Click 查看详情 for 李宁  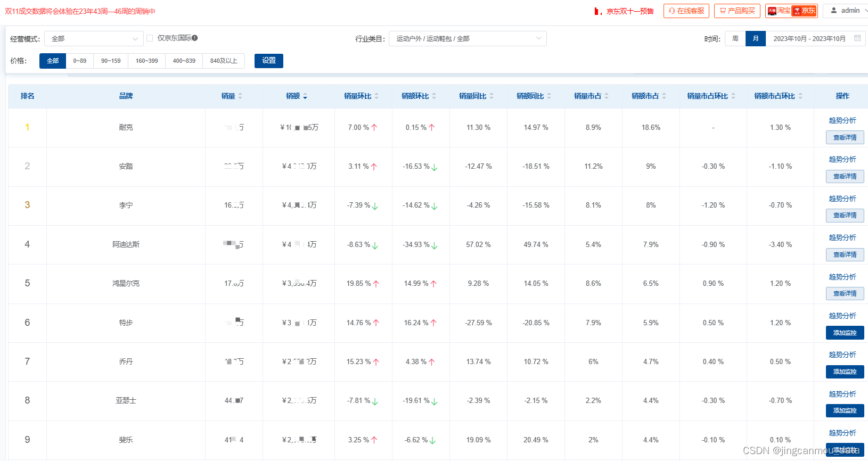point(845,215)
